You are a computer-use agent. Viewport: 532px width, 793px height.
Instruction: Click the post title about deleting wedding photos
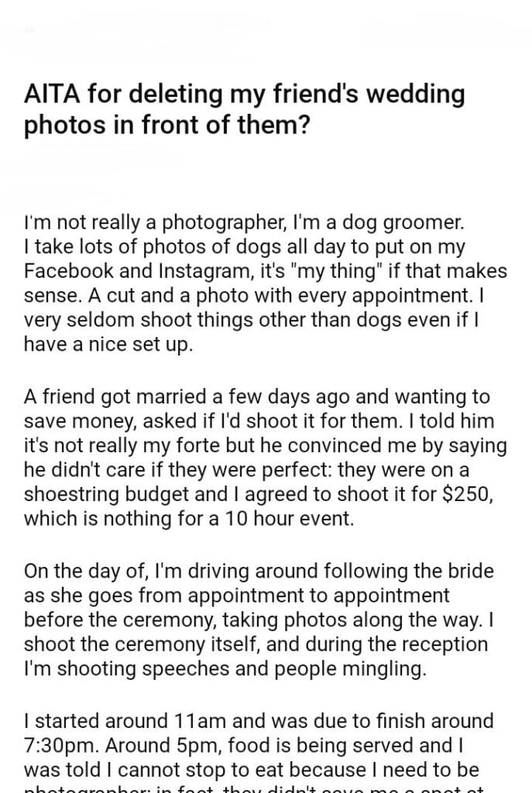(244, 108)
